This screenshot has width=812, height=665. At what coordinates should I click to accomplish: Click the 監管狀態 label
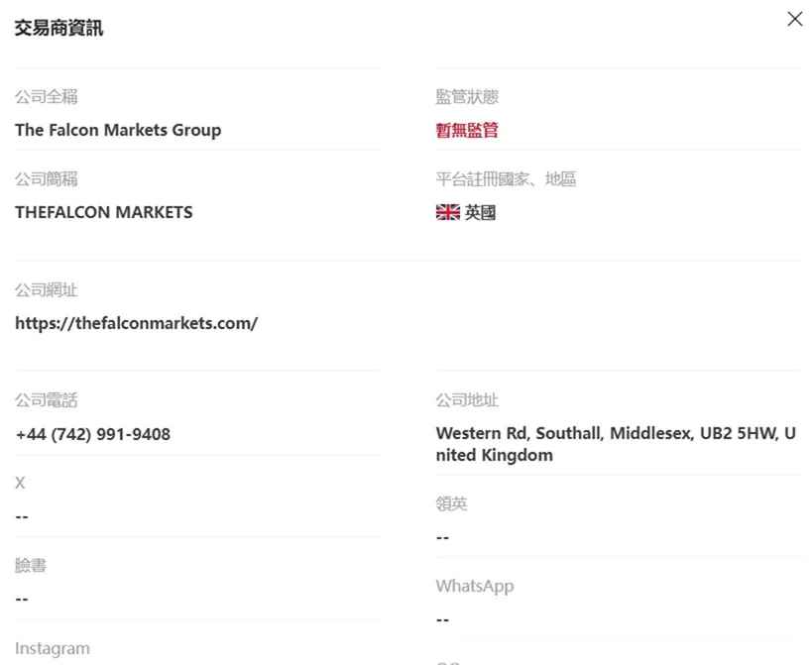pos(467,97)
